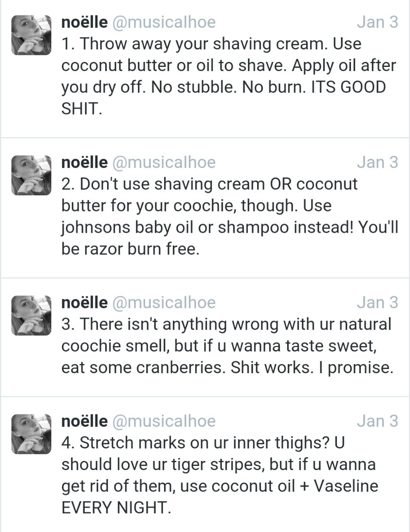This screenshot has width=410, height=532.
Task: Open the tweet starting "1. Throw away"
Action: click(228, 76)
